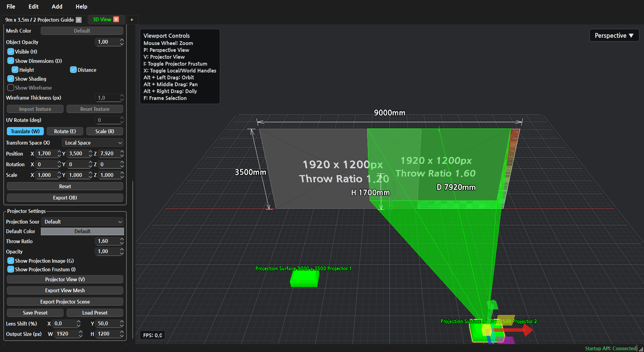644x352 pixels.
Task: Click the Export OBJ button
Action: [65, 198]
